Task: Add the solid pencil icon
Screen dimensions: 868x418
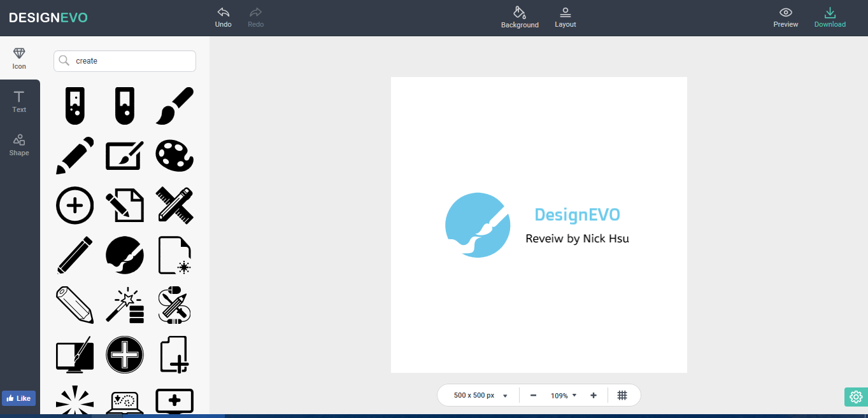Action: 75,155
